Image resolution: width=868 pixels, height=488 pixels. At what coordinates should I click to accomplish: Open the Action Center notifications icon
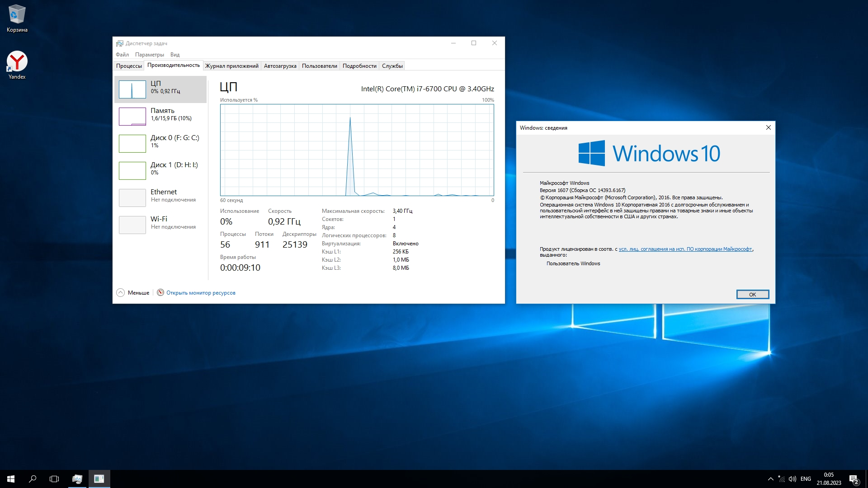(x=854, y=479)
